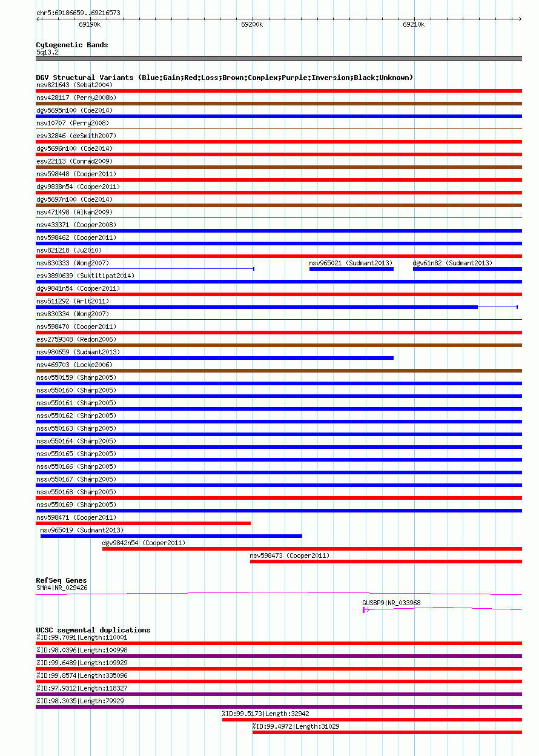Screen dimensions: 539x756
Task: Select the GUSBP9|NR_033968 gene label
Action: pyautogui.click(x=391, y=603)
